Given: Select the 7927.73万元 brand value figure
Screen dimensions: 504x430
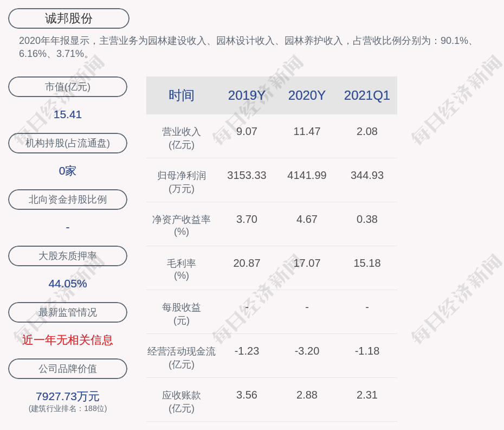Looking at the screenshot, I should 68,396.
